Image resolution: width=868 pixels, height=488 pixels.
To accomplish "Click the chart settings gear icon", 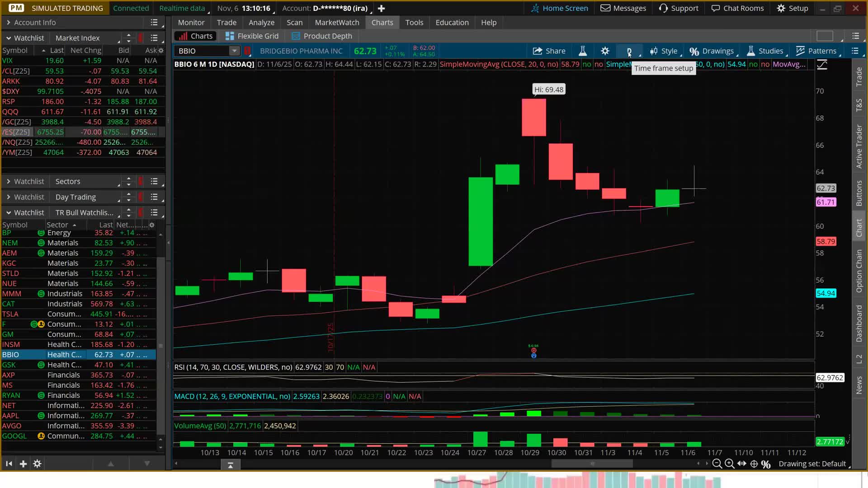I will [x=605, y=51].
